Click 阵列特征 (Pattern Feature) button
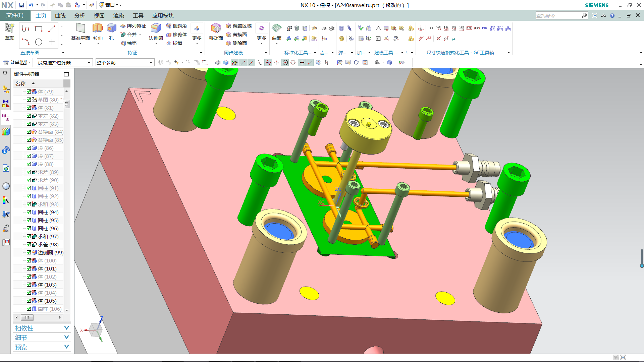 click(x=133, y=26)
